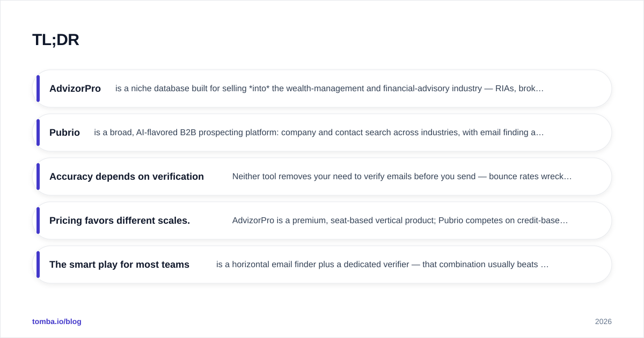644x338 pixels.
Task: Click the Pubrio bold label
Action: coord(64,133)
